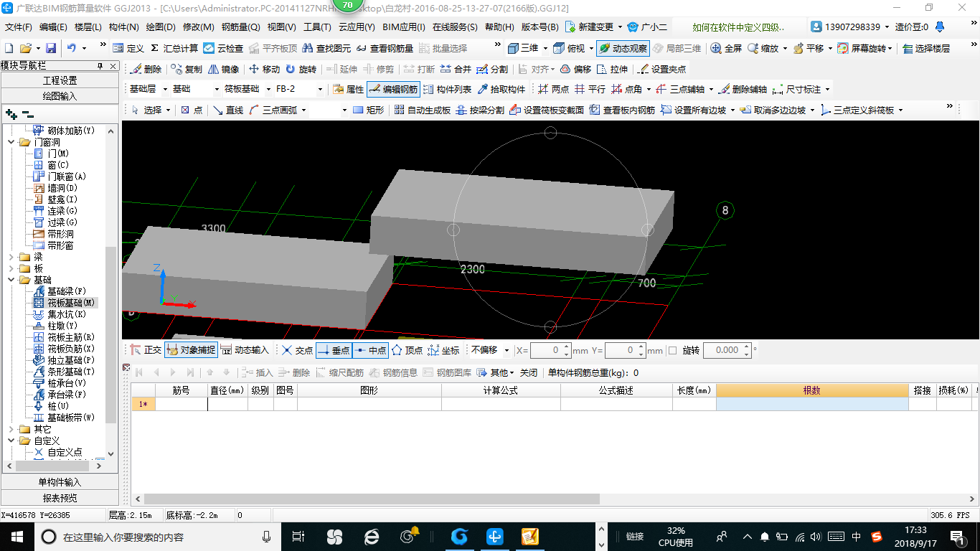
Task: Start the 云检查 cloud check
Action: pyautogui.click(x=223, y=48)
